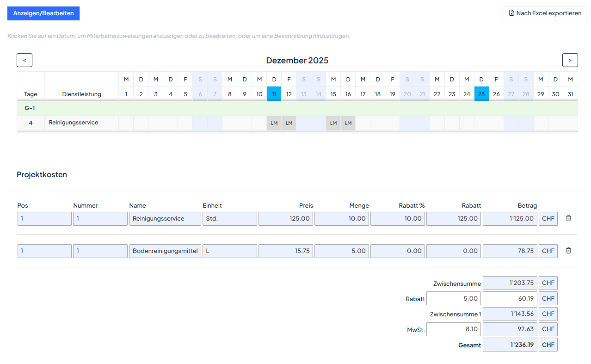Go to previous month with left arrow

25,60
